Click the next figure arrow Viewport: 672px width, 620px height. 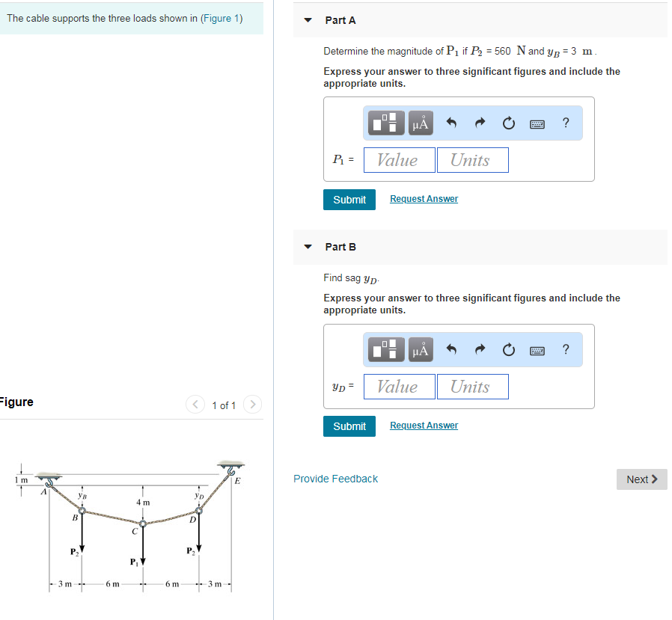(251, 405)
